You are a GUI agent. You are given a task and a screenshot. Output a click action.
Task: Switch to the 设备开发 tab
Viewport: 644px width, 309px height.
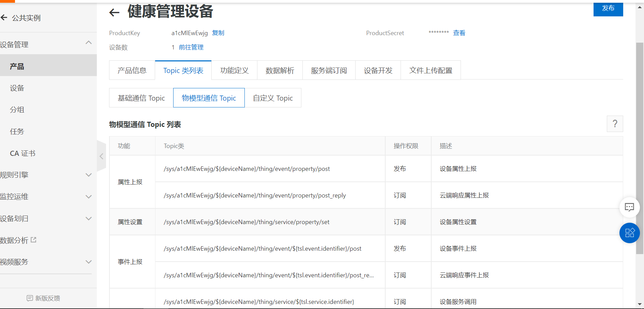pyautogui.click(x=378, y=70)
